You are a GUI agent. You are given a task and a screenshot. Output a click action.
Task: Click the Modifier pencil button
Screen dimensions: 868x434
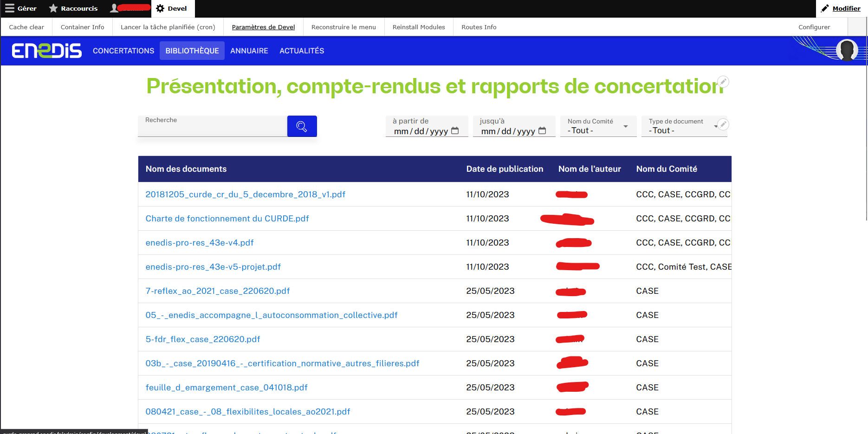click(x=841, y=8)
